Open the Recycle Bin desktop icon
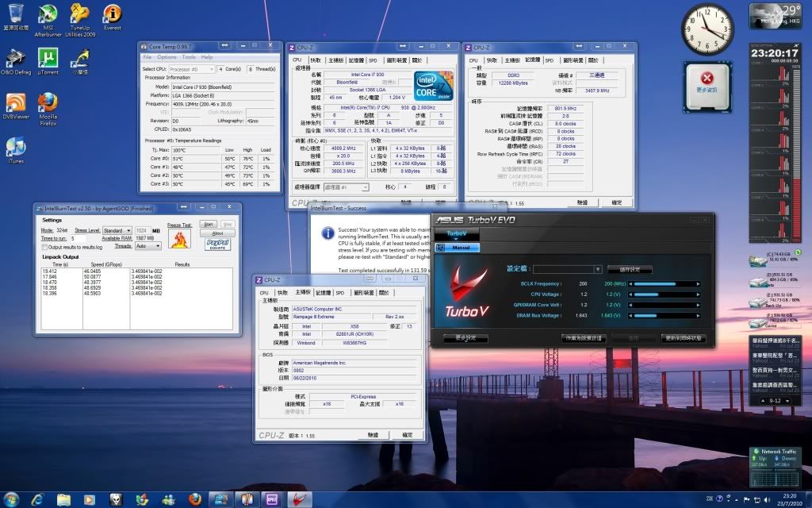Screen dimensions: 812x508 click(x=16, y=17)
